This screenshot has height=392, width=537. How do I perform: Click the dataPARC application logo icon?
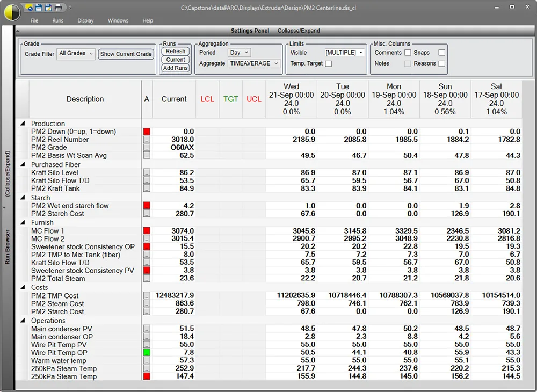pyautogui.click(x=11, y=12)
